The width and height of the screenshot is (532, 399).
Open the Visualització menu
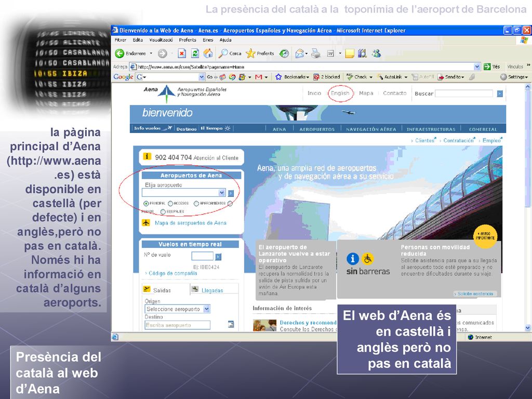[161, 39]
